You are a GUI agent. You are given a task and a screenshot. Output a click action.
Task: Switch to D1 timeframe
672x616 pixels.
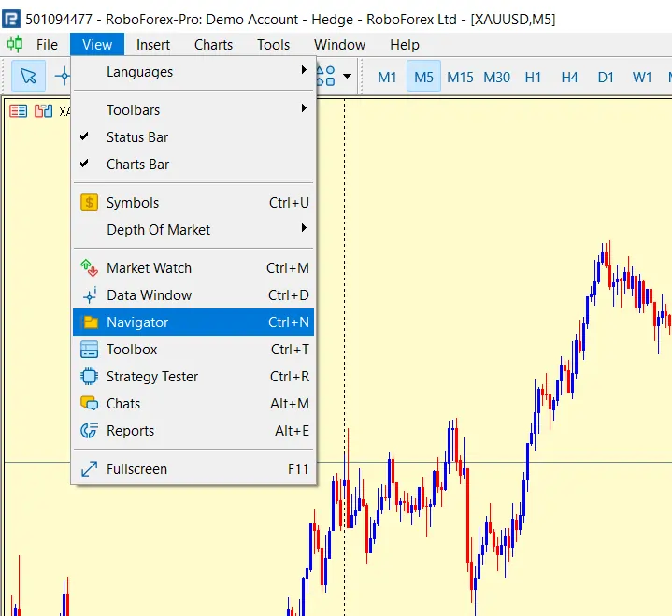pyautogui.click(x=606, y=78)
